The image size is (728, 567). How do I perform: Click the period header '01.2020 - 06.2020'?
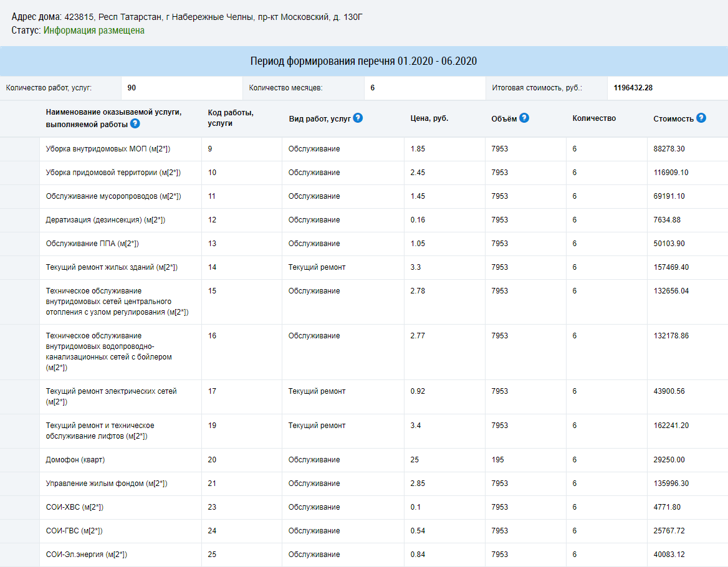(363, 61)
